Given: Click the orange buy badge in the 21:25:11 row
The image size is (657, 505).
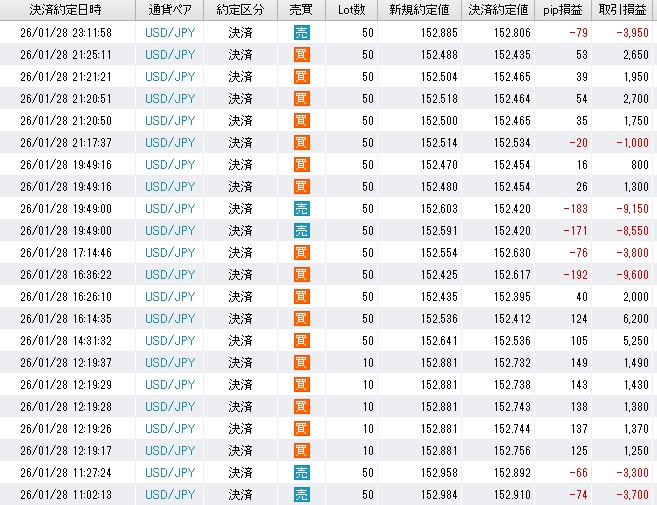Looking at the screenshot, I should tap(301, 54).
